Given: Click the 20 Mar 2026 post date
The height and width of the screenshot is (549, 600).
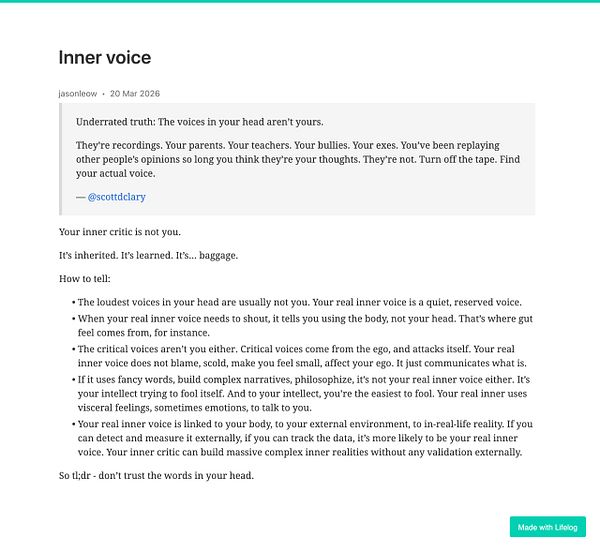Looking at the screenshot, I should (135, 94).
